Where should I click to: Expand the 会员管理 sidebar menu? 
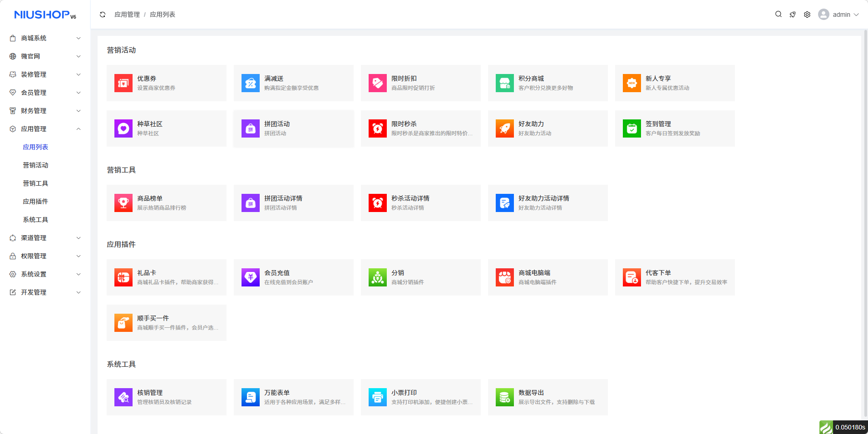(x=45, y=93)
